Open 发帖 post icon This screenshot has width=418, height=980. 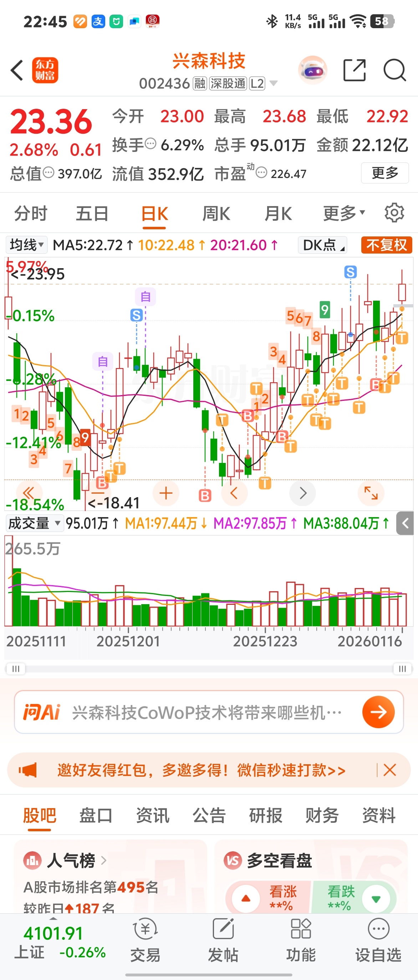223,940
